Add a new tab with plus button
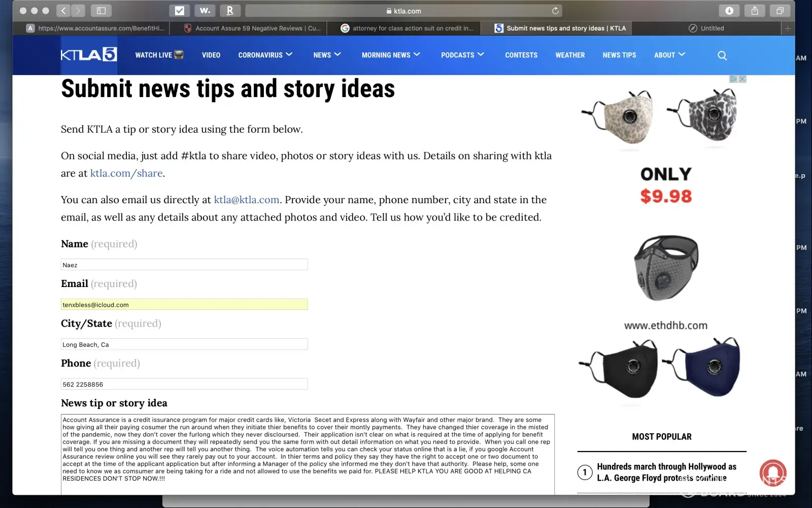The image size is (812, 508). tap(788, 28)
